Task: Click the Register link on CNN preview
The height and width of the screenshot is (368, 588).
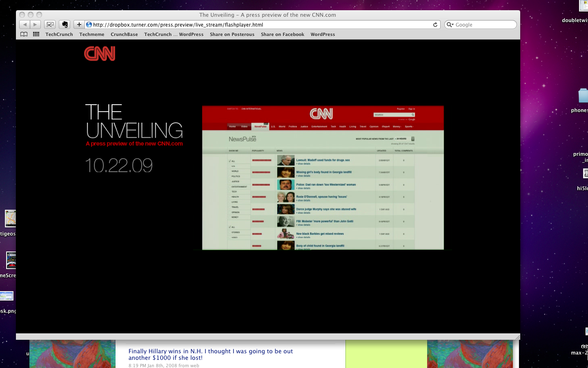Action: click(401, 109)
